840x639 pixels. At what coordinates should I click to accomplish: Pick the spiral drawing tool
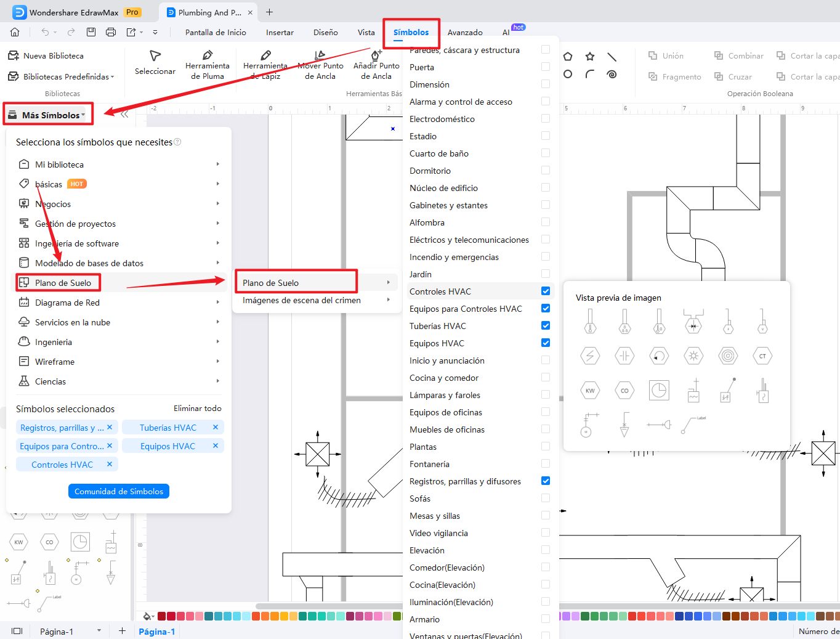(612, 75)
